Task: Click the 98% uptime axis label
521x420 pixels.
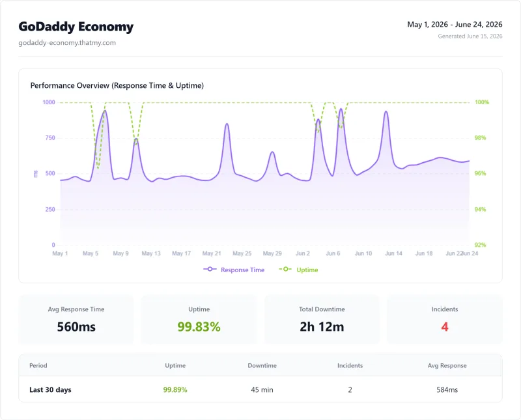Action: tap(480, 137)
